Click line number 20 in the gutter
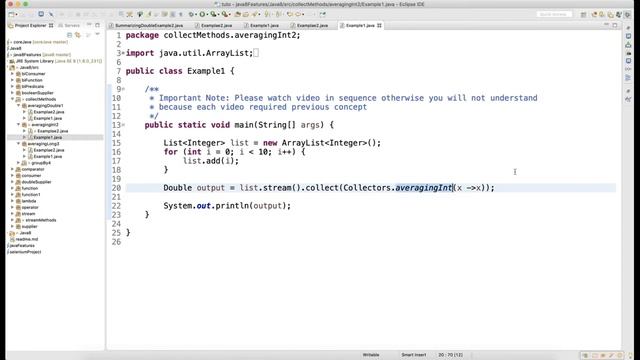The image size is (640, 360). click(x=116, y=188)
